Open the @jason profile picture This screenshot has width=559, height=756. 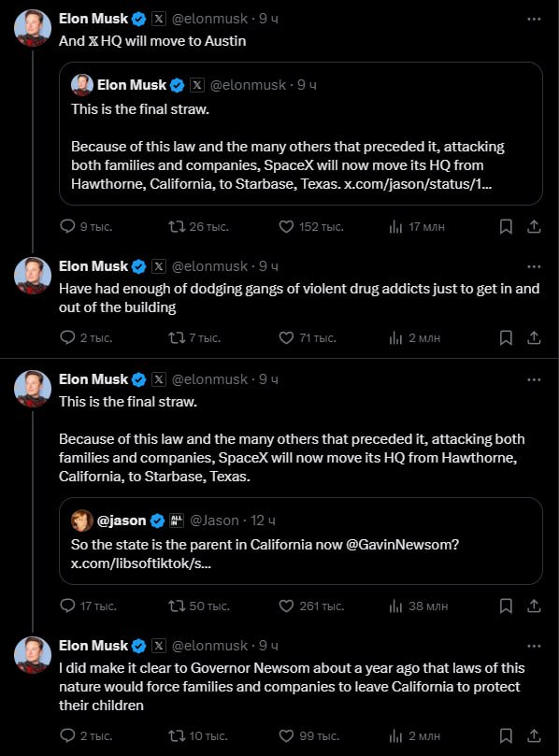(x=82, y=521)
